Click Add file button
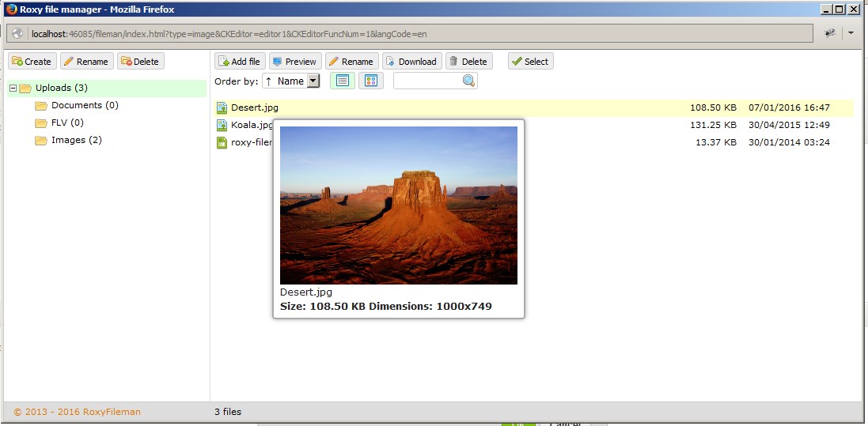 tap(241, 62)
